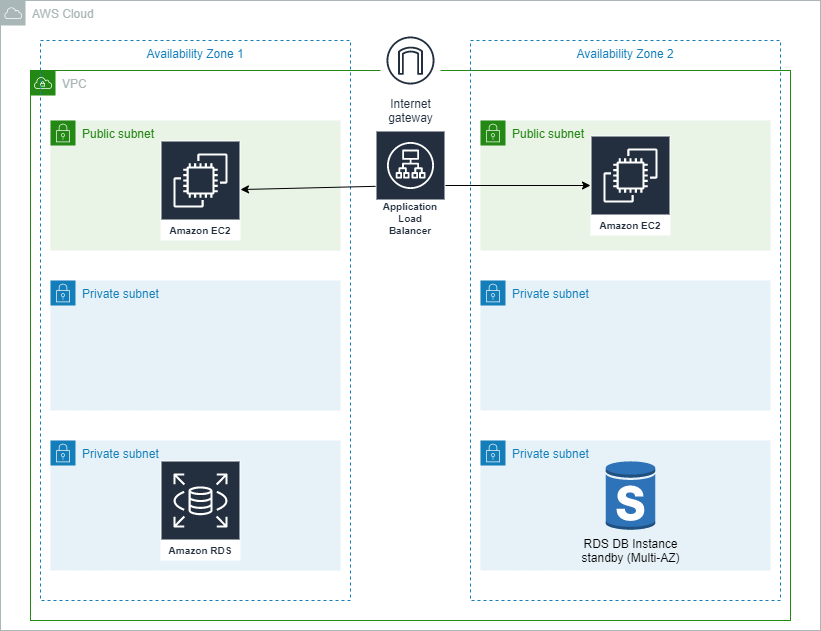Select the middle Private subnet in Availability Zone 2
The height and width of the screenshot is (631, 821).
[x=625, y=345]
